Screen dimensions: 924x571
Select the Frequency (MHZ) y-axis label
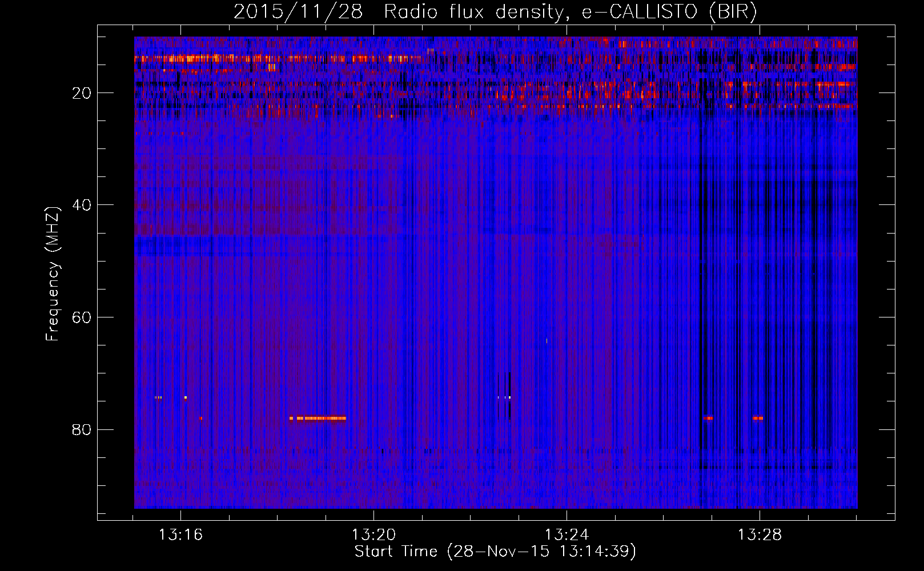tap(53, 274)
